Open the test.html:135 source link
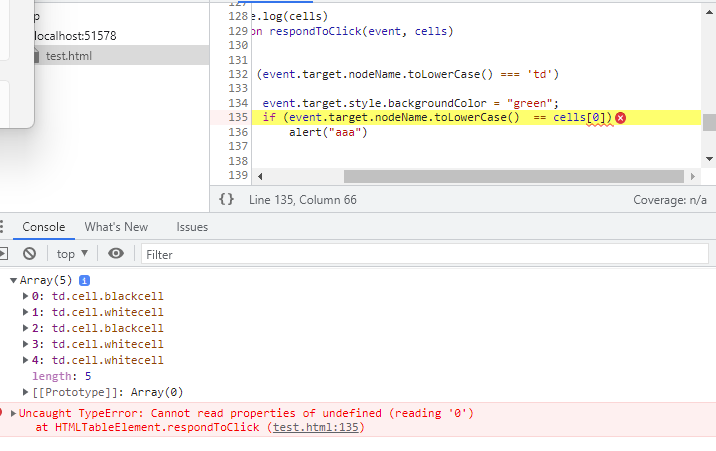 click(316, 427)
